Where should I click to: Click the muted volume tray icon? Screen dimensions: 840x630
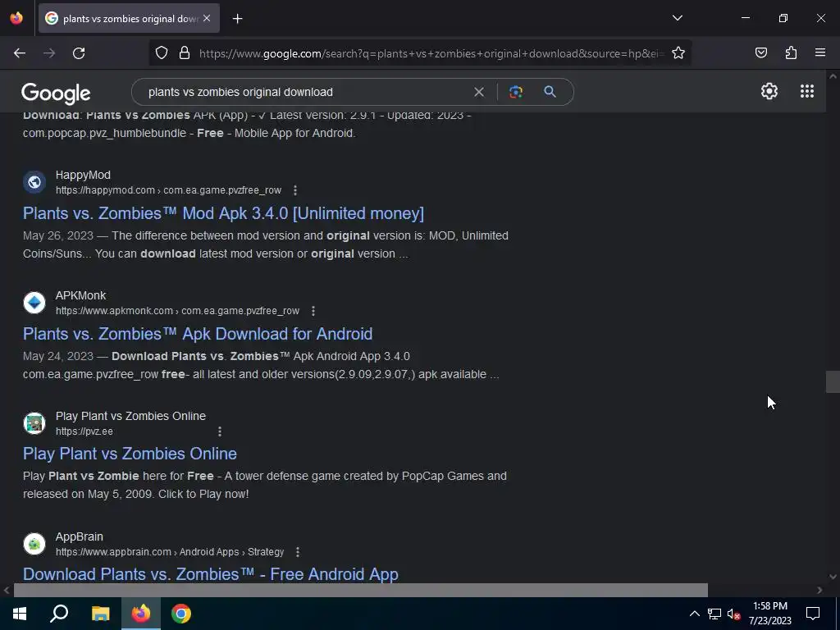click(x=733, y=614)
